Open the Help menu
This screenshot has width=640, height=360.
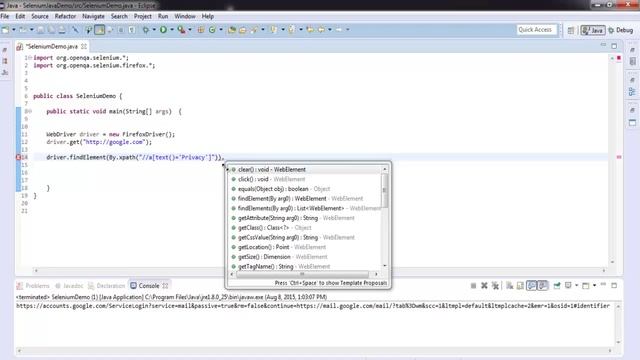point(208,16)
